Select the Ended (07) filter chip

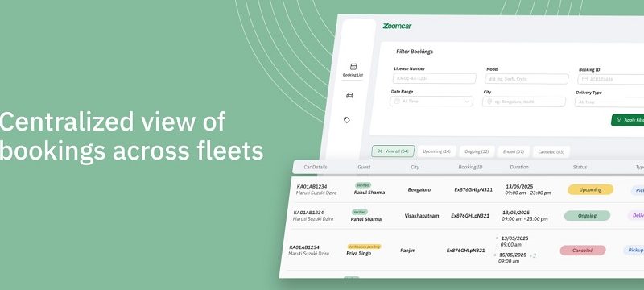(x=514, y=152)
